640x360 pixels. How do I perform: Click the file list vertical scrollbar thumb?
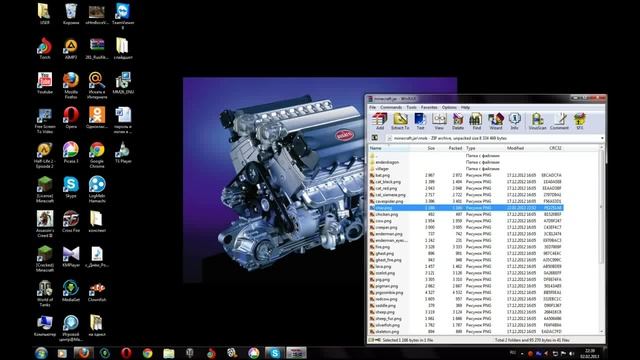[602, 206]
